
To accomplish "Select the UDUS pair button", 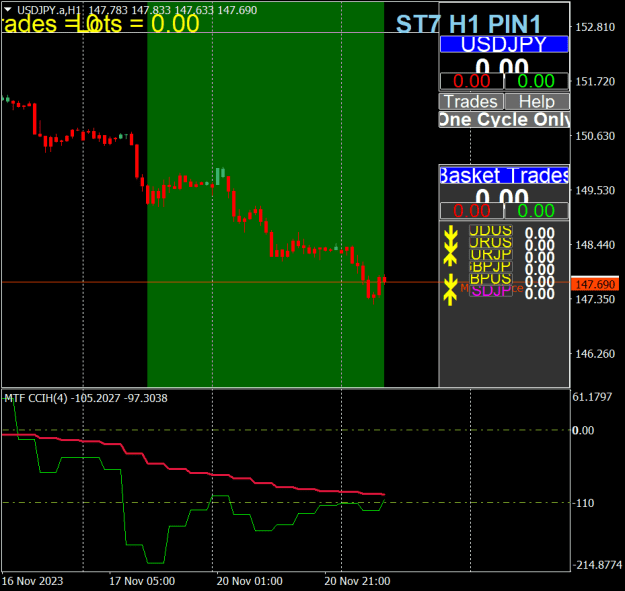I will (x=491, y=231).
